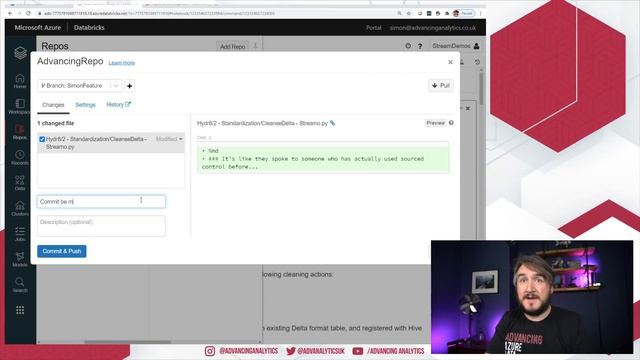Click the horizontal scrollbar under the repos pane

coord(127,342)
